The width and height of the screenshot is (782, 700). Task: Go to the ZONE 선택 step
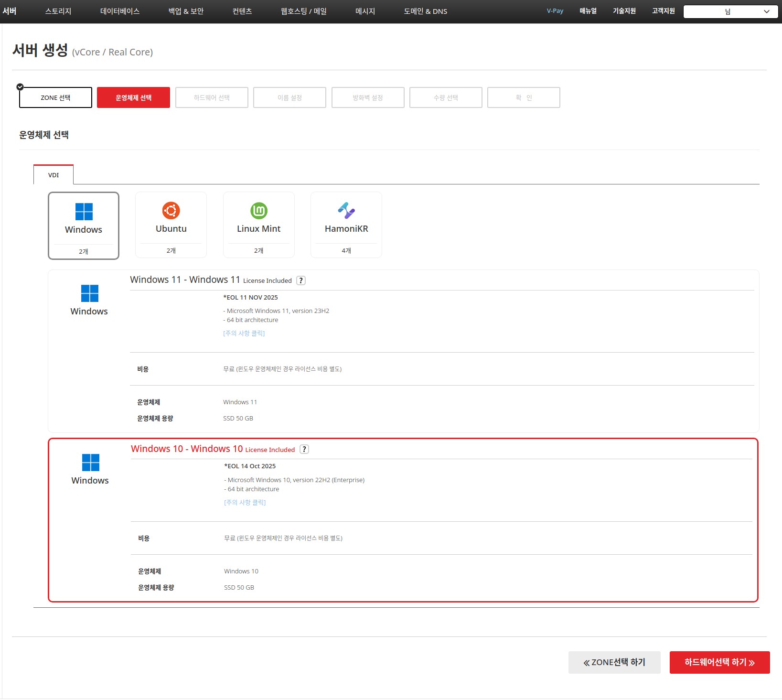tap(55, 97)
